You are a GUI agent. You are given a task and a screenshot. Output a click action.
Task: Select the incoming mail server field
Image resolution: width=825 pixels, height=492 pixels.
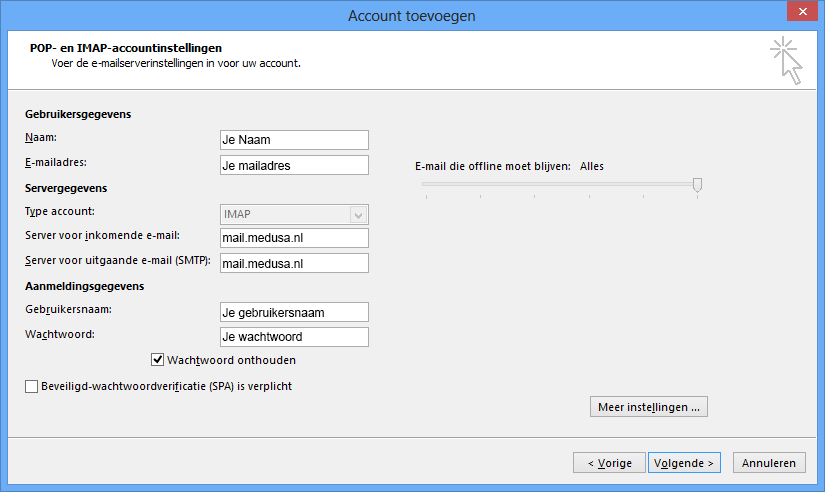tap(294, 238)
